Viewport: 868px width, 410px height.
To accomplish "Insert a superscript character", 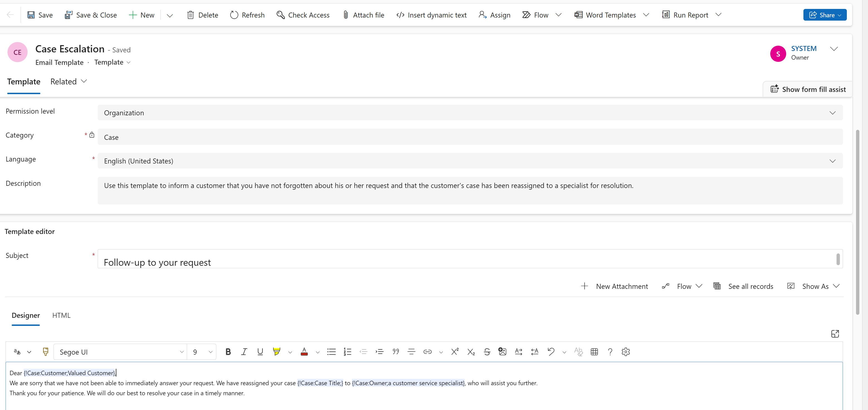I will 455,352.
